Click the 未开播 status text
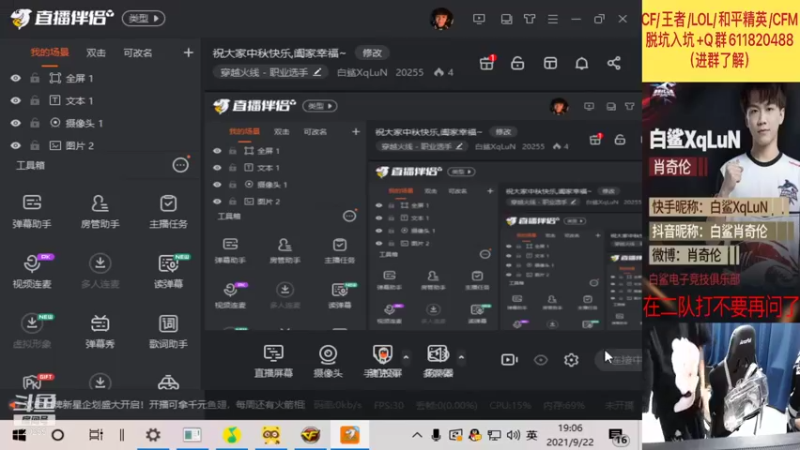 tap(619, 405)
